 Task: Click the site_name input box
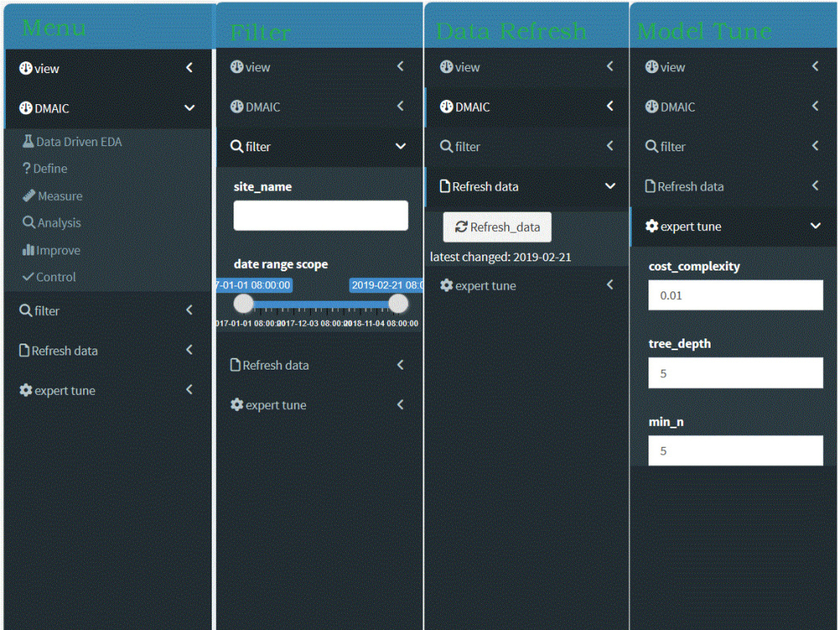click(x=320, y=215)
